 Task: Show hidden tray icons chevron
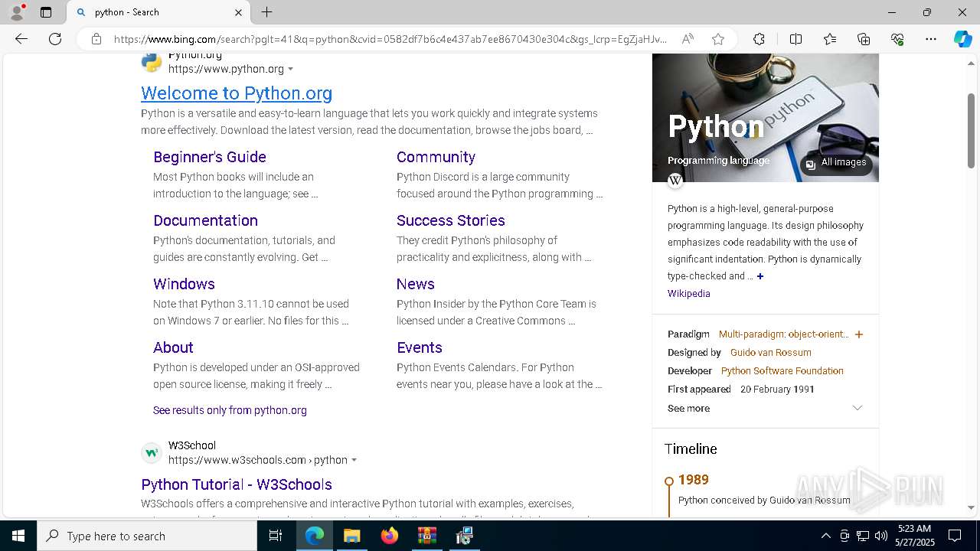pyautogui.click(x=825, y=536)
